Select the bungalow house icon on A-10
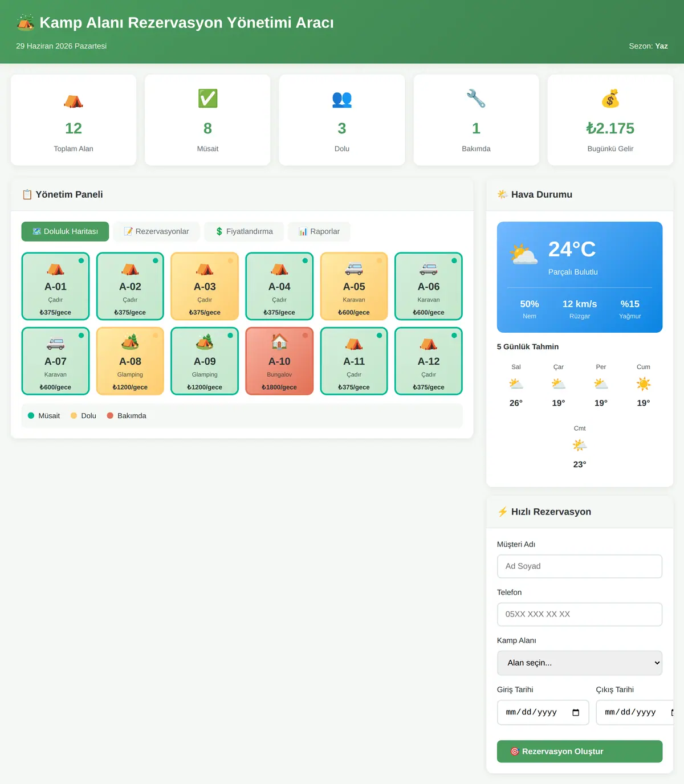The width and height of the screenshot is (684, 784). pos(279,342)
